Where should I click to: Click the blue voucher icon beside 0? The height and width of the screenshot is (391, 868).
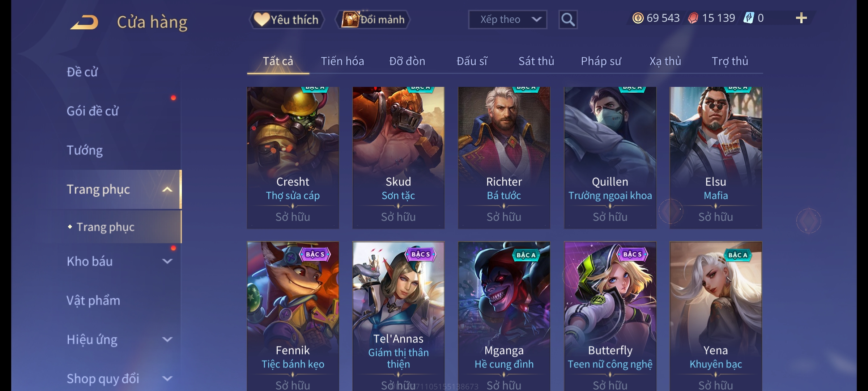coord(748,18)
